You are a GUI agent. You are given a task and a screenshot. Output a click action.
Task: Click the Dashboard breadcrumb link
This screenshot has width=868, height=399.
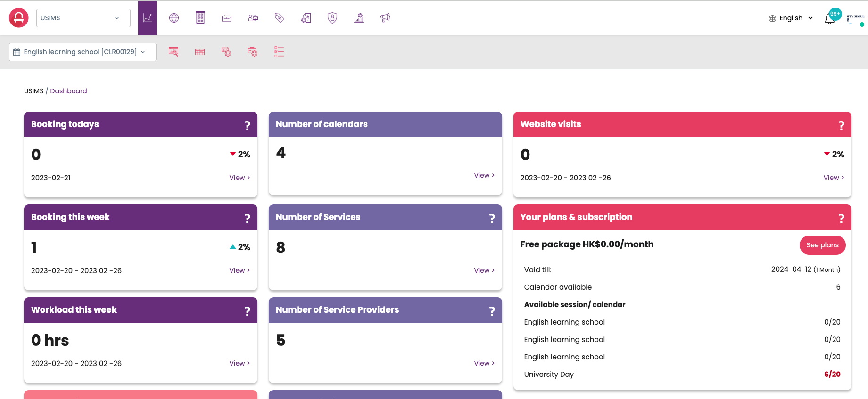[x=68, y=91]
